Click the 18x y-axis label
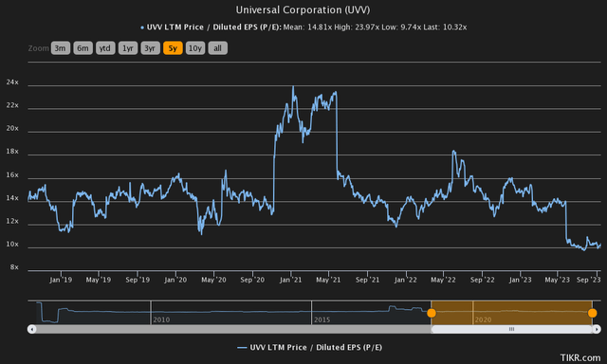The width and height of the screenshot is (607, 364). click(x=12, y=152)
